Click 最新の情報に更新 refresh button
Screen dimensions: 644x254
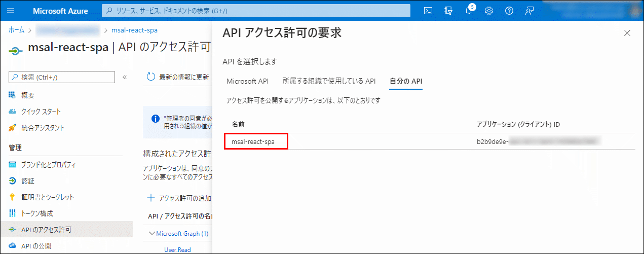tap(178, 77)
